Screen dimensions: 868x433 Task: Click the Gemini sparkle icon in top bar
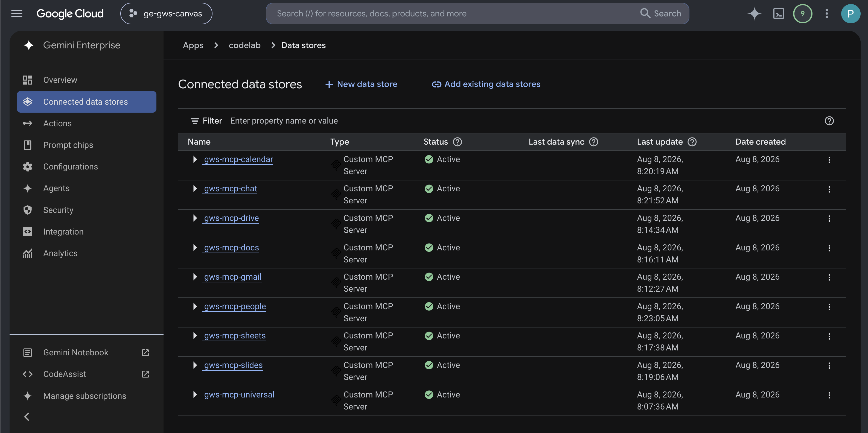[x=754, y=13]
